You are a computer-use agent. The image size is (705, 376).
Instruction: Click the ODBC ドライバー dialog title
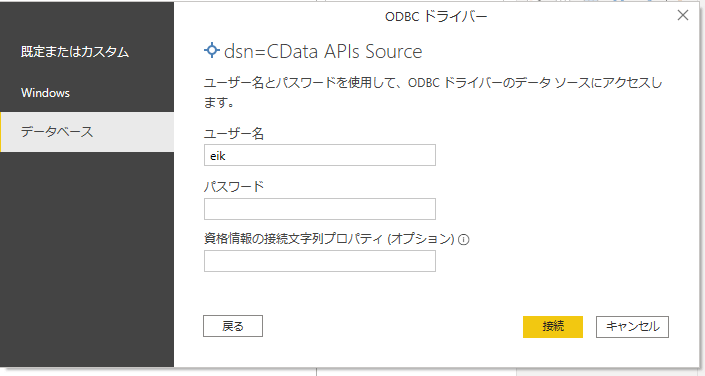tap(436, 17)
